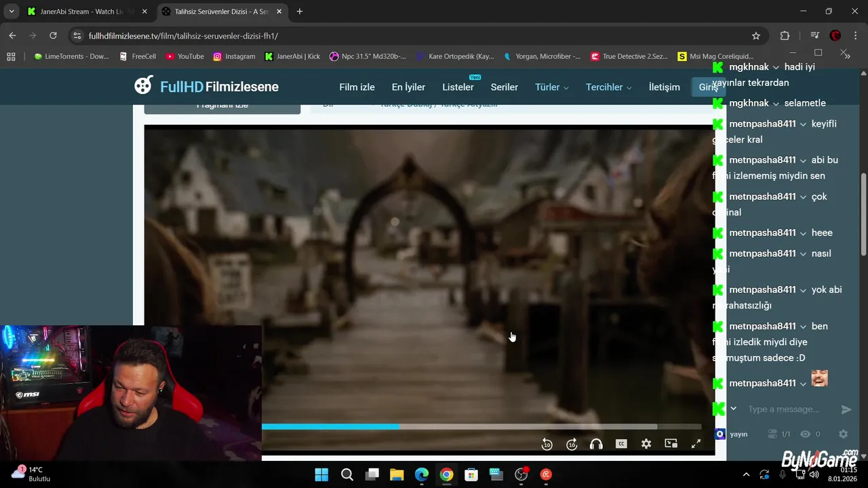Send the chat message arrow
This screenshot has width=868, height=488.
tap(846, 409)
